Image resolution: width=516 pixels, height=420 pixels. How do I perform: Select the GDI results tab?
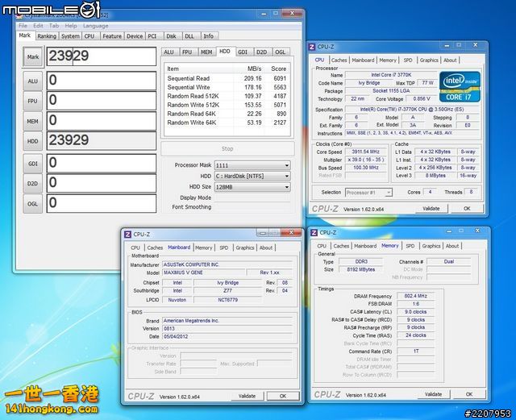[243, 52]
